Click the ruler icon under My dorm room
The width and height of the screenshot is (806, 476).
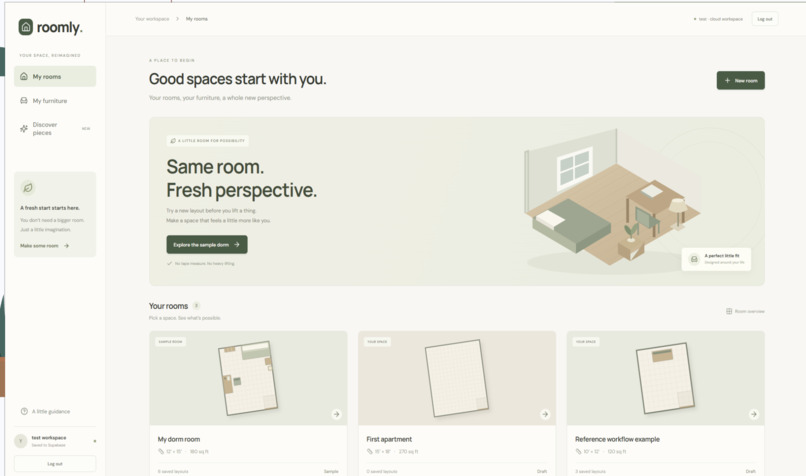[161, 451]
